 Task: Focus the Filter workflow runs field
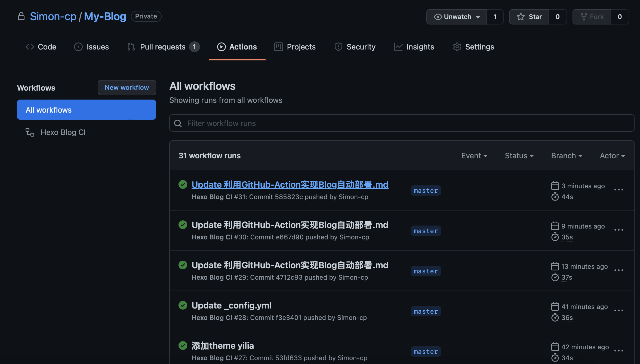coord(402,123)
